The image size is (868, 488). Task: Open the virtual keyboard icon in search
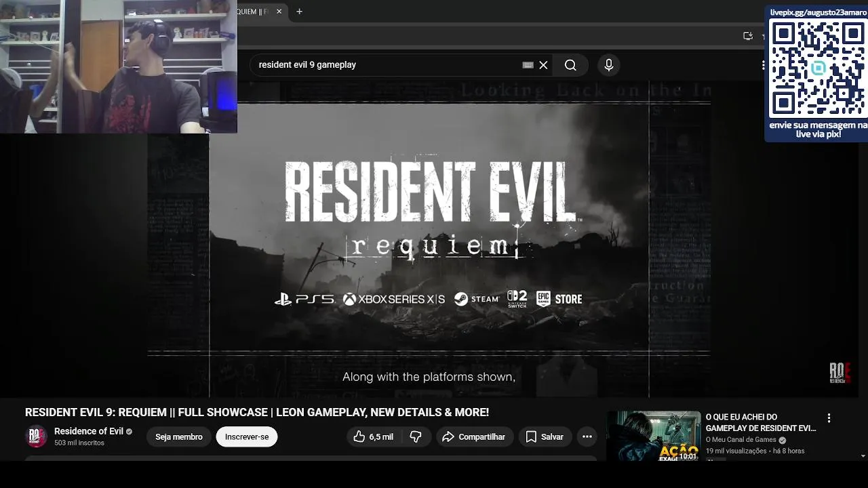pyautogui.click(x=528, y=65)
